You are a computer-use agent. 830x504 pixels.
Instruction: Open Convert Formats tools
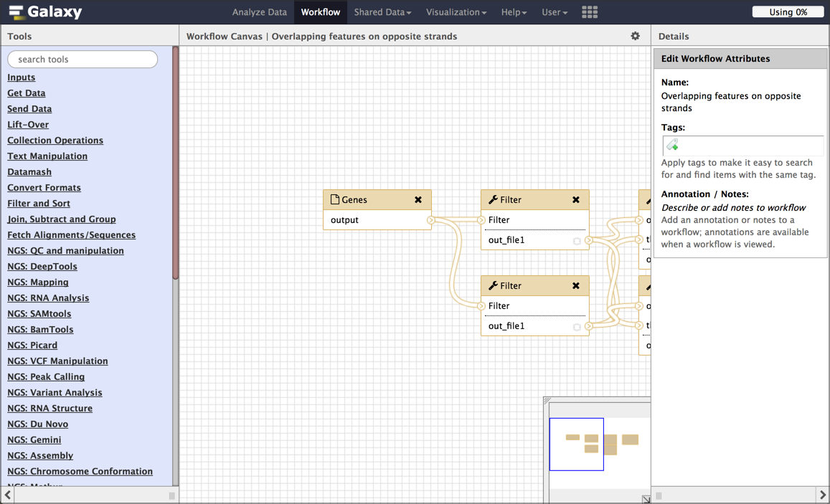click(x=44, y=188)
